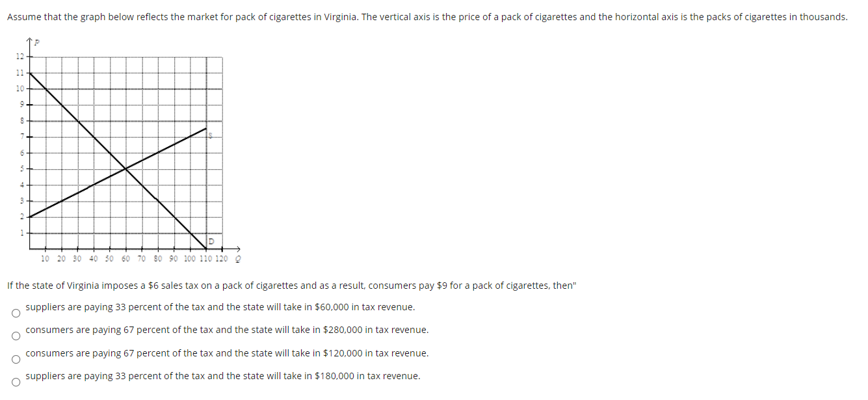This screenshot has width=868, height=400.
Task: Choose radio option with $280,000 tax revenue
Action: 14,337
